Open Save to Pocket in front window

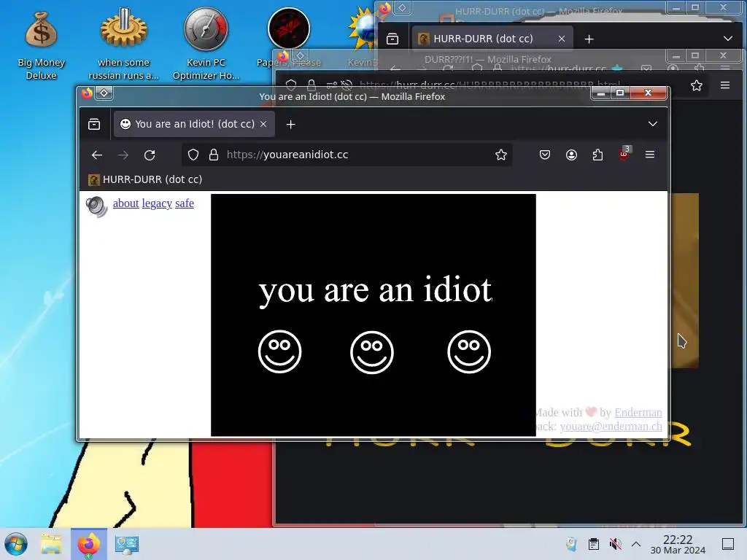click(545, 155)
